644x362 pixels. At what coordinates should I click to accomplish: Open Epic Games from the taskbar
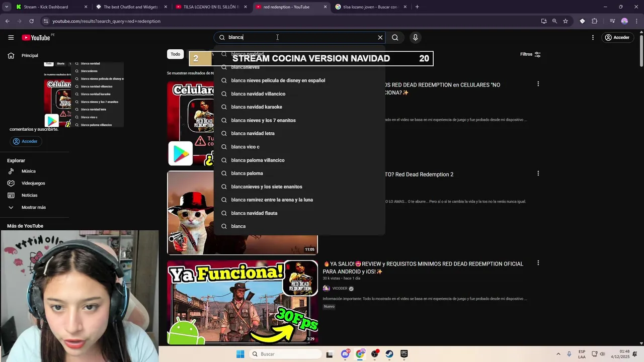[x=404, y=354]
